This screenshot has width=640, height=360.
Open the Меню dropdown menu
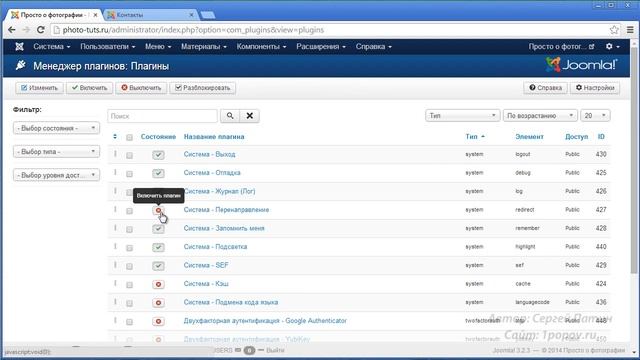pos(158,47)
